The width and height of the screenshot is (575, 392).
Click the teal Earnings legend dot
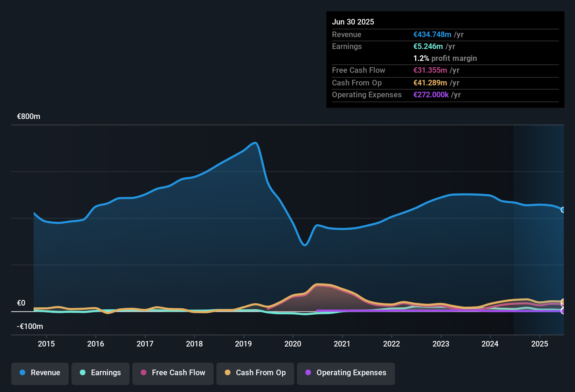coord(83,373)
